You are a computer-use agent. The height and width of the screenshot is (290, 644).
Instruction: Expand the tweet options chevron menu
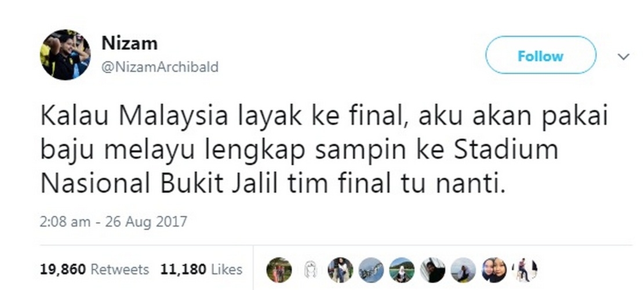tap(624, 57)
